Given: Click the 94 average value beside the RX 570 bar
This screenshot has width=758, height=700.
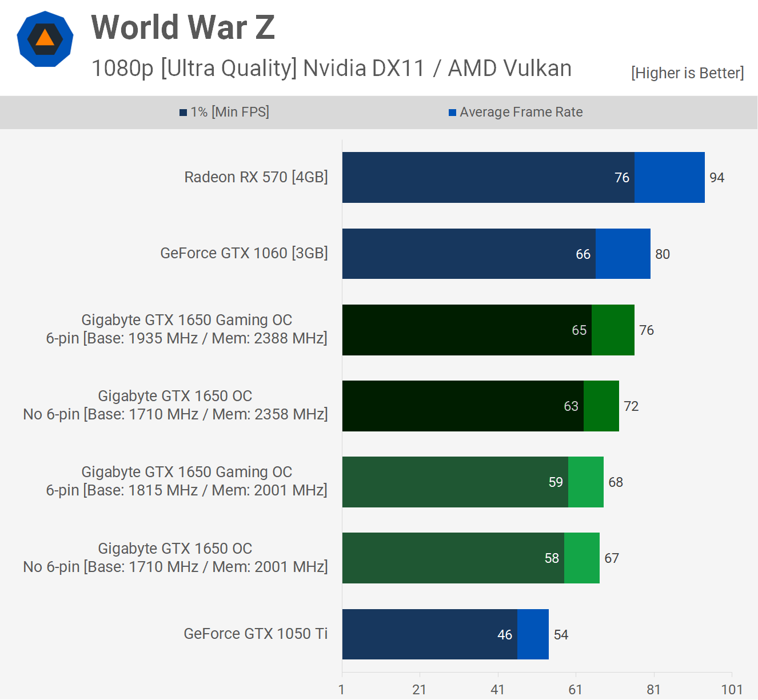Looking at the screenshot, I should 716,178.
